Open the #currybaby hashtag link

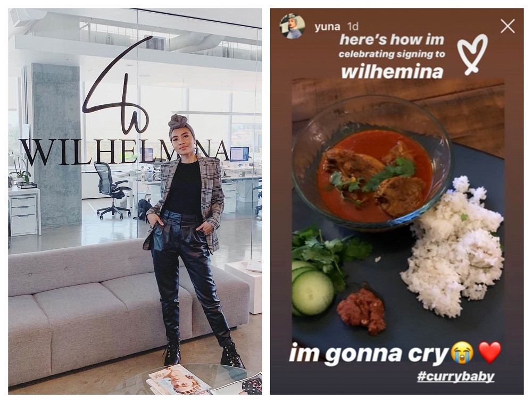pos(455,376)
